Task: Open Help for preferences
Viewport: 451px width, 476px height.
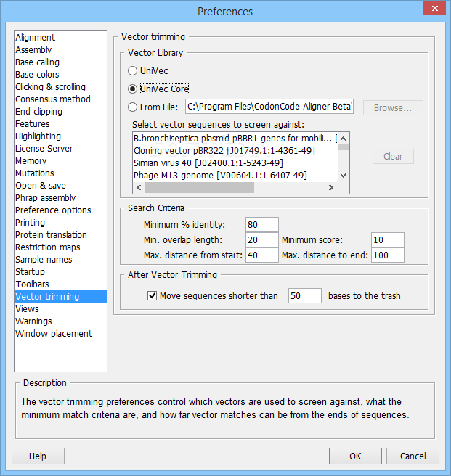Action: [38, 456]
